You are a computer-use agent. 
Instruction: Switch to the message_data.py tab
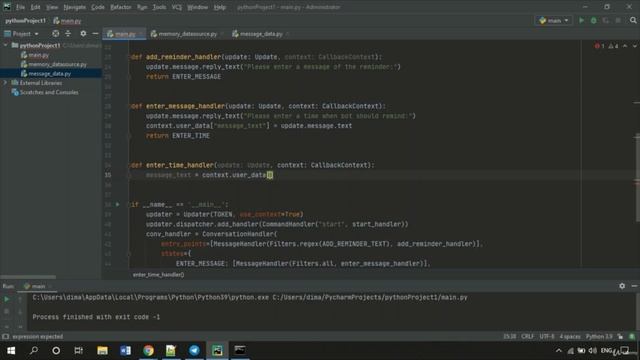click(x=260, y=34)
